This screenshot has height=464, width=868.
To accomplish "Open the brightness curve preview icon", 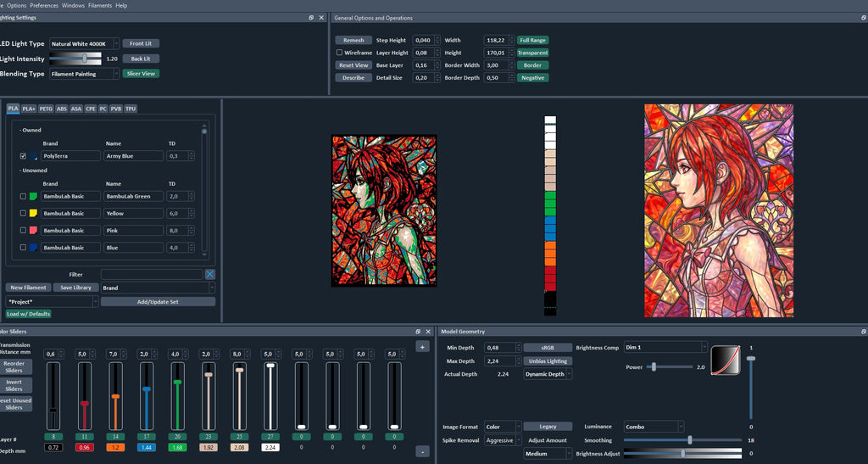I will (x=726, y=360).
